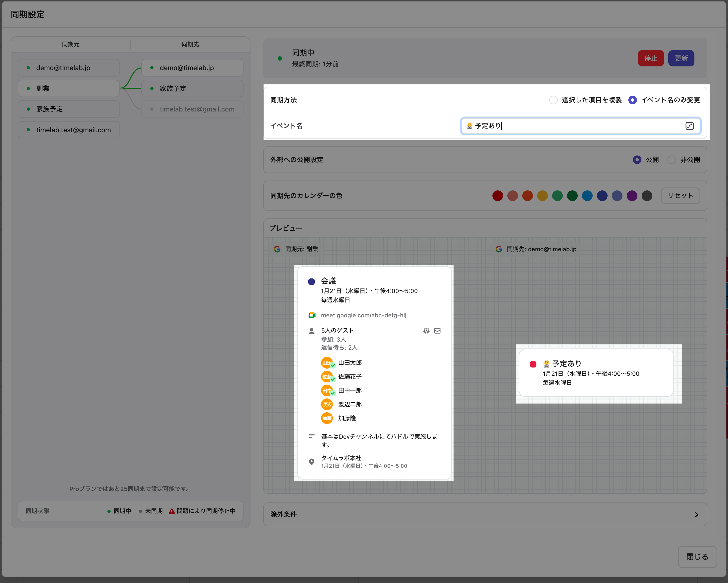Choose the light blue calendar color
The image size is (728, 583).
tap(587, 196)
